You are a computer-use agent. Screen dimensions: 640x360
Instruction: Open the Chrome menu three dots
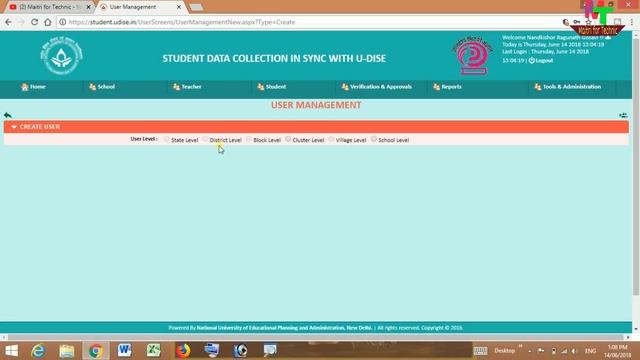[632, 22]
